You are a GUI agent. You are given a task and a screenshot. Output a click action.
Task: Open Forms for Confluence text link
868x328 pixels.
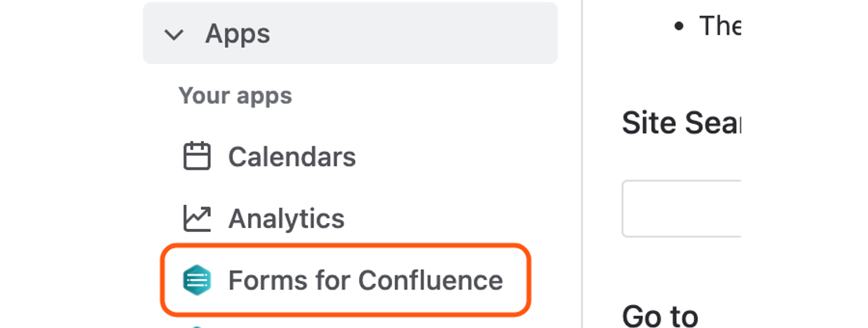(x=365, y=280)
